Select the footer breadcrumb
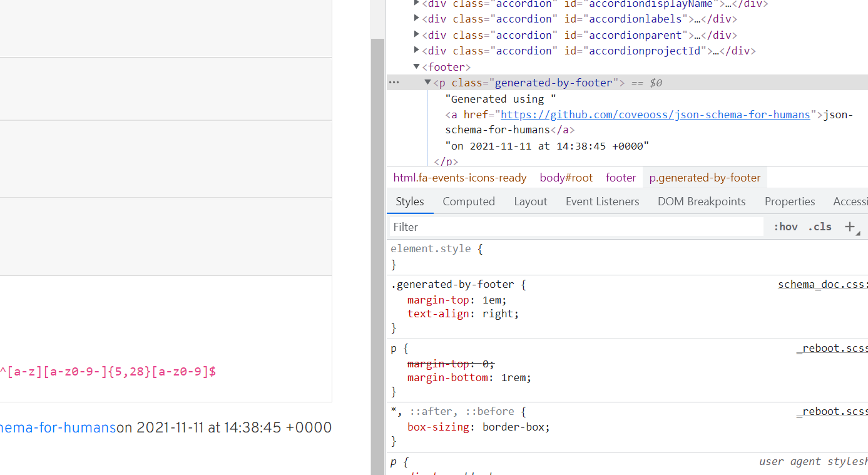Image resolution: width=868 pixels, height=475 pixels. pyautogui.click(x=620, y=177)
